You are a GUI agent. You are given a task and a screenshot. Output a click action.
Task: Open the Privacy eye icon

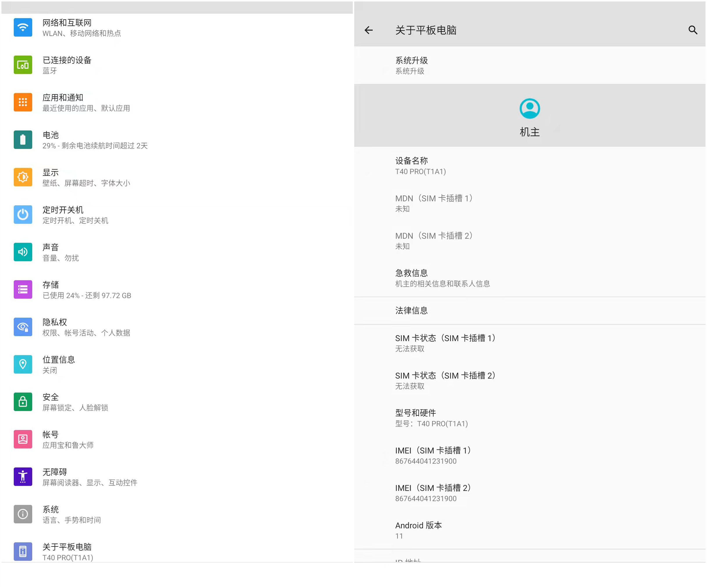(x=23, y=327)
